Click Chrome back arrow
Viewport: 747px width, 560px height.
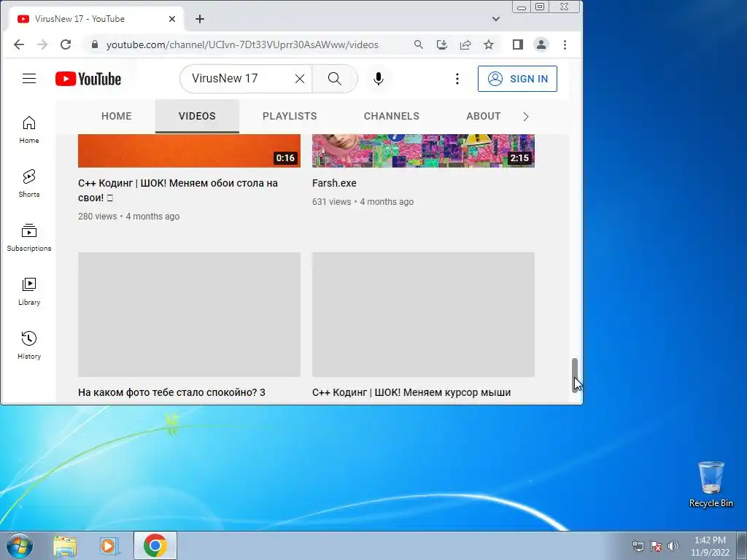[18, 44]
